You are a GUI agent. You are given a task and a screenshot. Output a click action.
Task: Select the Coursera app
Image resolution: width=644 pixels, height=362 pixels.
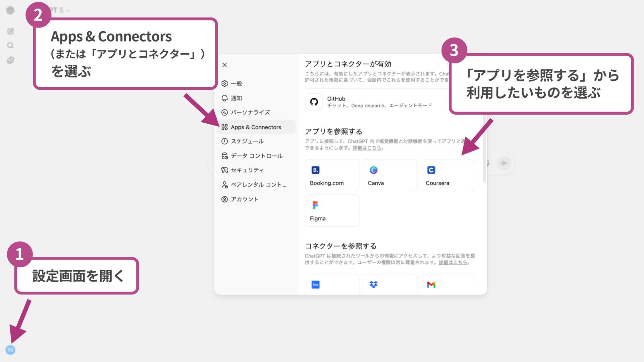point(448,175)
